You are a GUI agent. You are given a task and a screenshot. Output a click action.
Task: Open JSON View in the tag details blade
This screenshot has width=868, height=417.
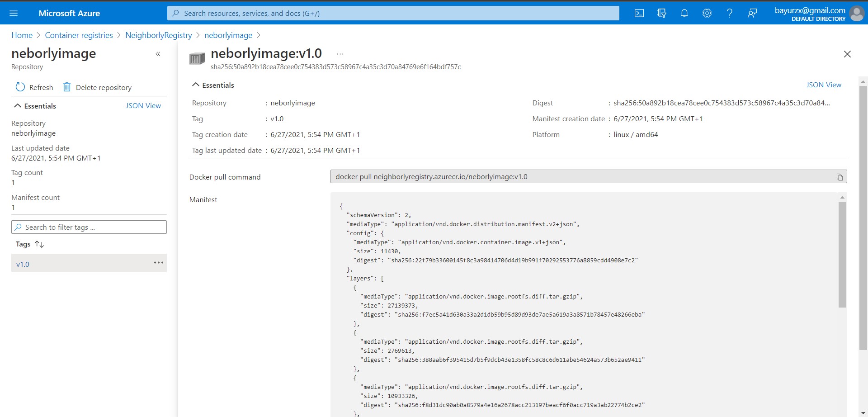(824, 85)
